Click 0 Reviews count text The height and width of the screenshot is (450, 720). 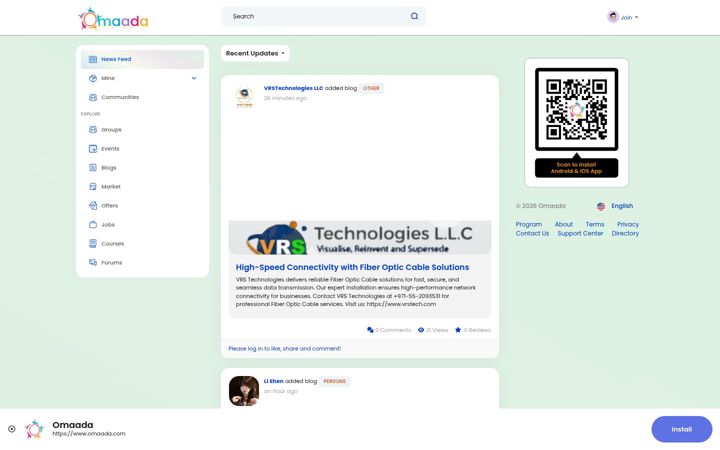[x=477, y=330]
